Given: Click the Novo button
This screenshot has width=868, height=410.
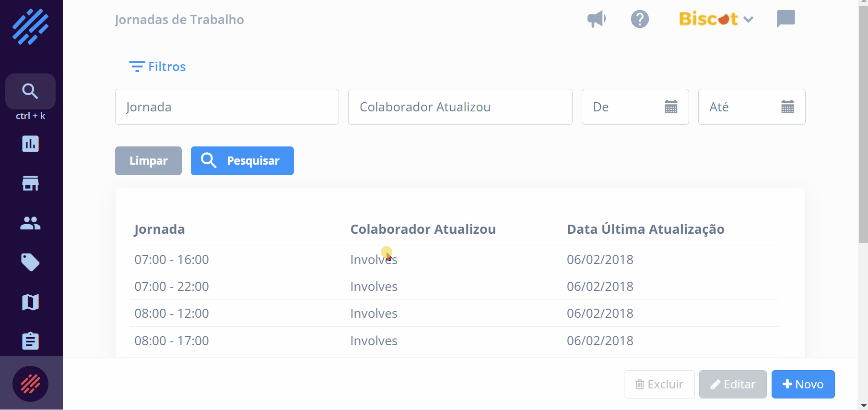Looking at the screenshot, I should pyautogui.click(x=803, y=384).
